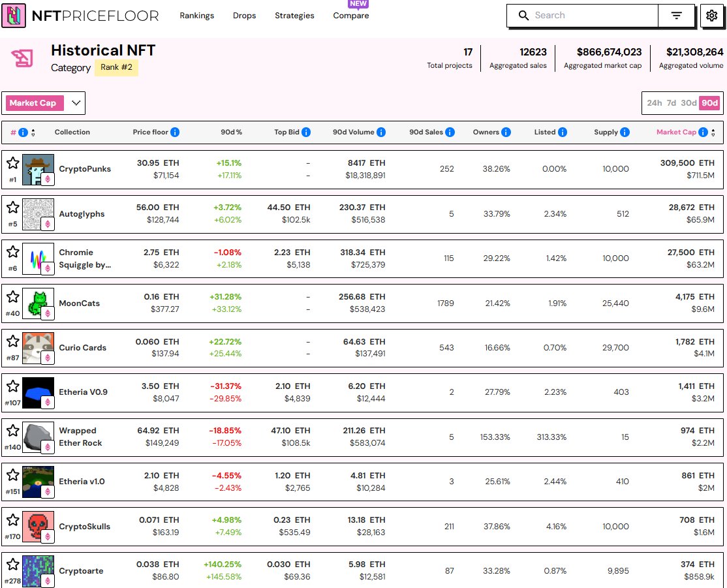727x588 pixels.
Task: Show info for Listed column
Action: (563, 132)
